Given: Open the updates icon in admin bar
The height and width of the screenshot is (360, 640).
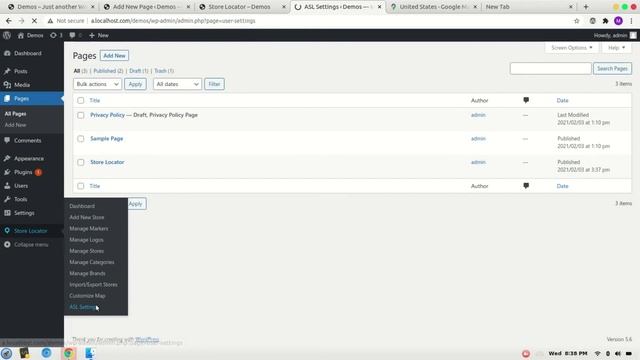Looking at the screenshot, I should tap(56, 36).
